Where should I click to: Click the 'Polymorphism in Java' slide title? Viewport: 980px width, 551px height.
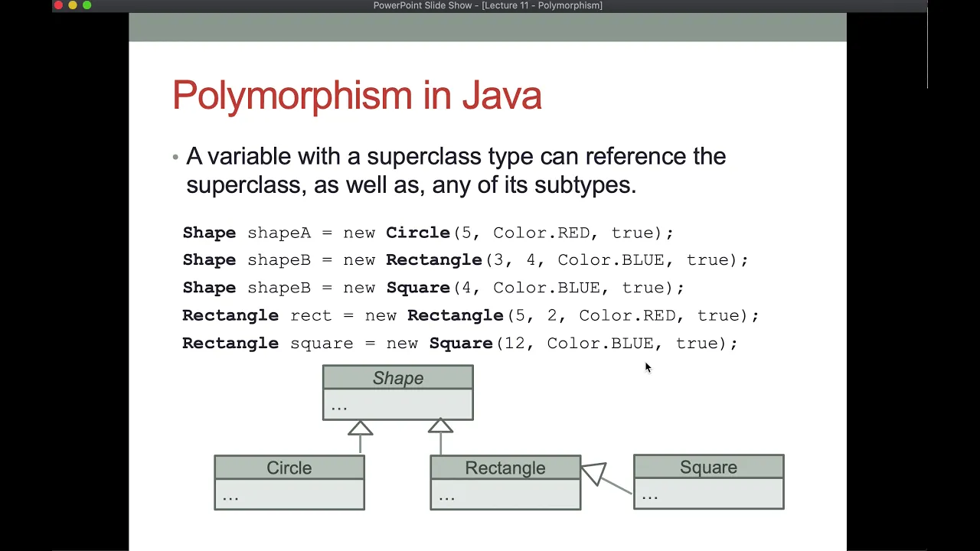pyautogui.click(x=357, y=96)
